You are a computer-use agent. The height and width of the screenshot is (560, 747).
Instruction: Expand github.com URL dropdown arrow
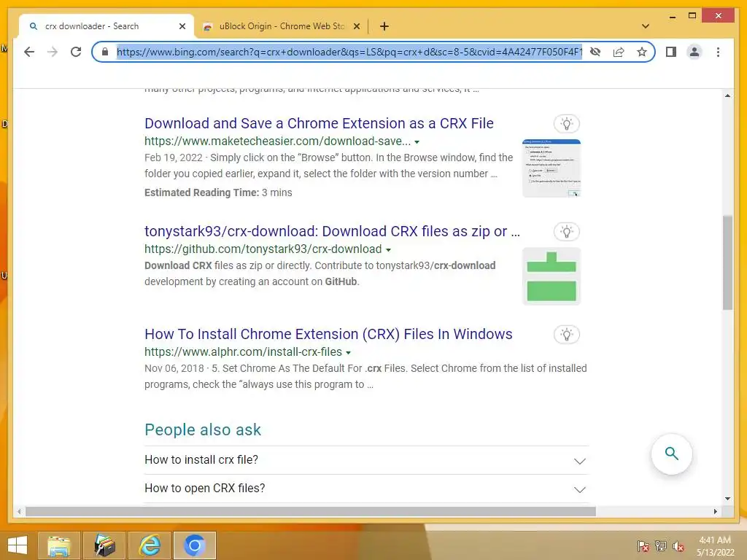(x=388, y=249)
